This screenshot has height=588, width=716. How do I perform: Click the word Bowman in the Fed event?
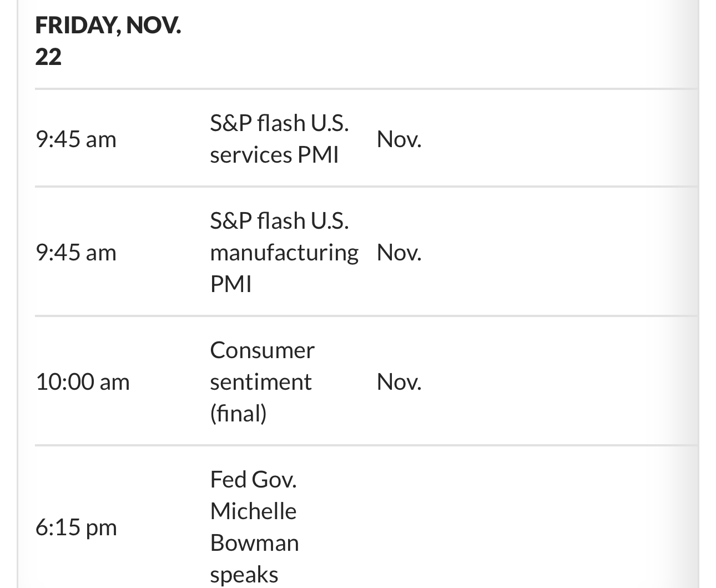tap(254, 542)
